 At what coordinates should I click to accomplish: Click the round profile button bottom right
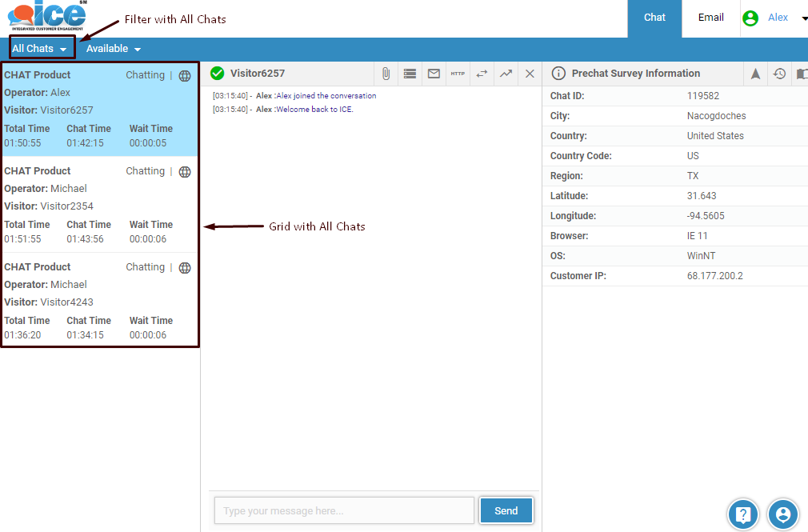(783, 514)
